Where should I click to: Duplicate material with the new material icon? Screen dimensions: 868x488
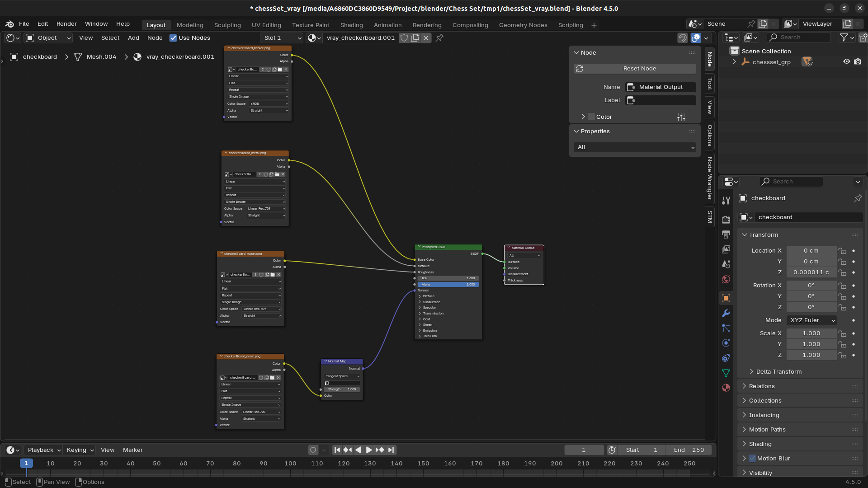pos(415,38)
